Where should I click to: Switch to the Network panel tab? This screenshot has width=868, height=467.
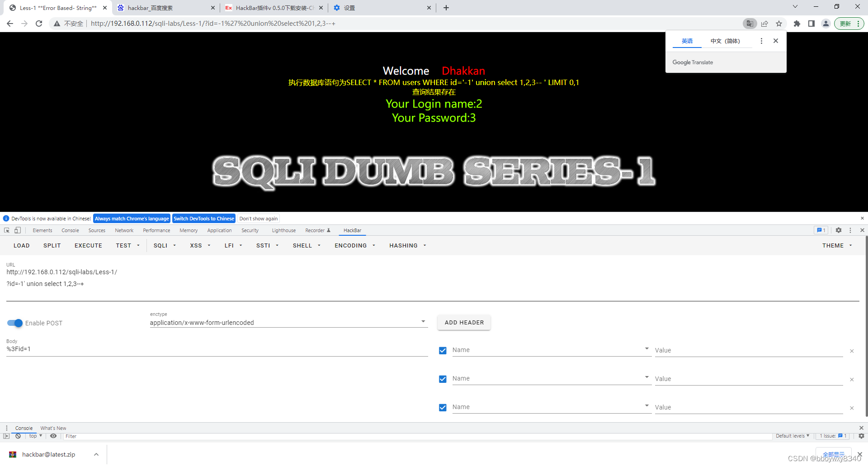124,230
